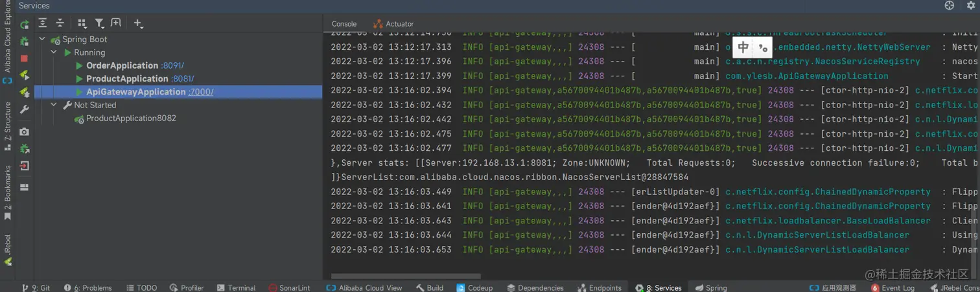This screenshot has height=292, width=980.
Task: Click the JRebel debug rocket icon
Action: click(25, 92)
